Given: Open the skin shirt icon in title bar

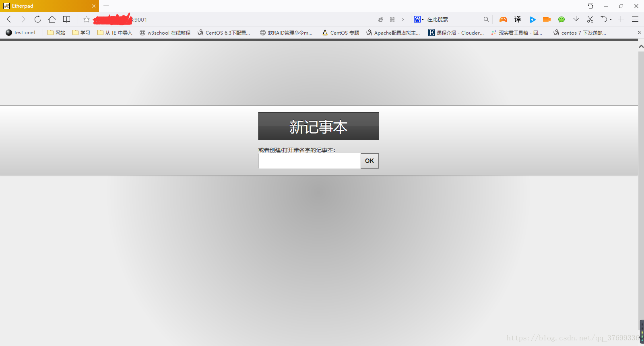Looking at the screenshot, I should point(590,6).
